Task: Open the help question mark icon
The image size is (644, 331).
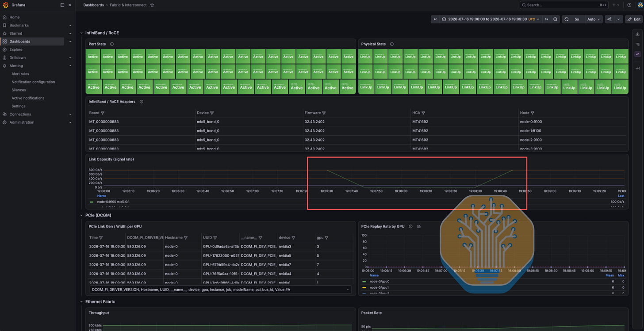Action: click(629, 5)
